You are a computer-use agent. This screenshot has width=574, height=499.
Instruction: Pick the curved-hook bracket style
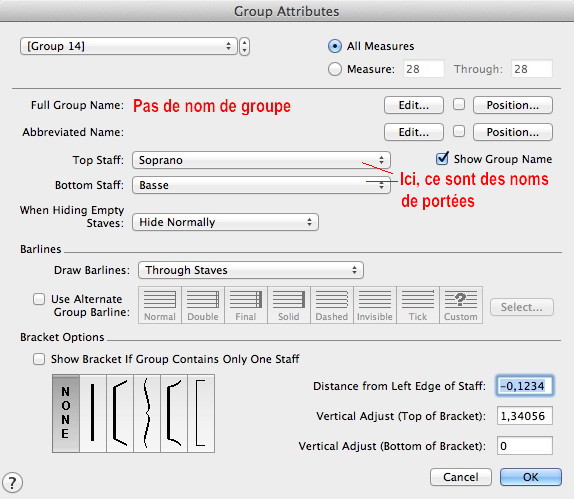pyautogui.click(x=120, y=413)
